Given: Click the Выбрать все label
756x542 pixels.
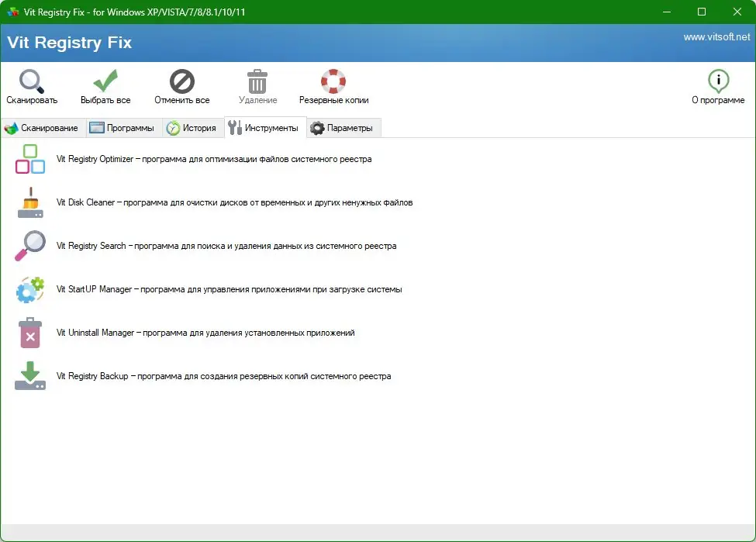Looking at the screenshot, I should [105, 100].
